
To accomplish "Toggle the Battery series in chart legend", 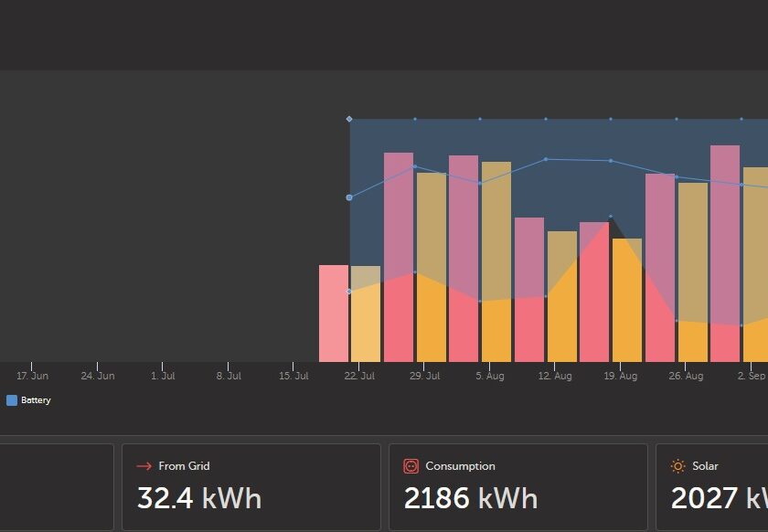I will click(36, 400).
